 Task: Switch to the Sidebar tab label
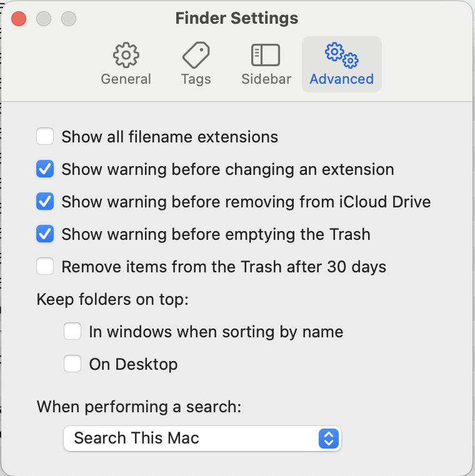click(x=266, y=79)
